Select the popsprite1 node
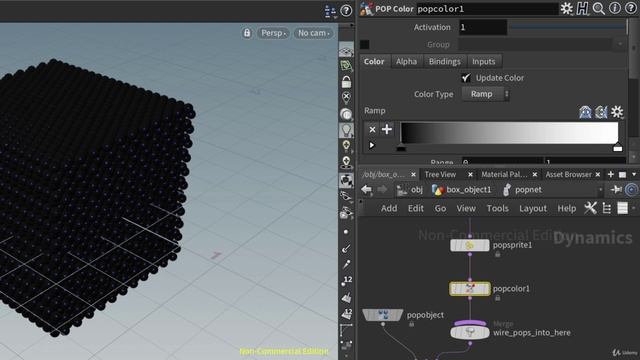 [x=470, y=245]
